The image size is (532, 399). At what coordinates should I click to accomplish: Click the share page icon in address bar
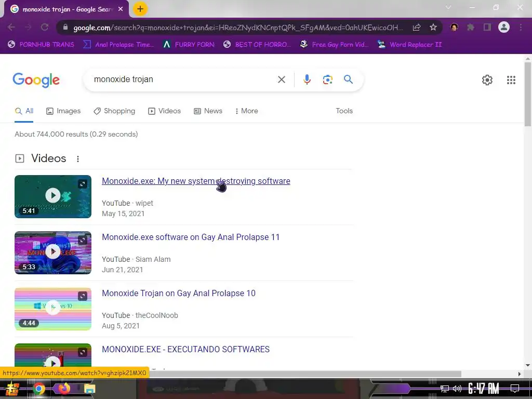tap(417, 27)
